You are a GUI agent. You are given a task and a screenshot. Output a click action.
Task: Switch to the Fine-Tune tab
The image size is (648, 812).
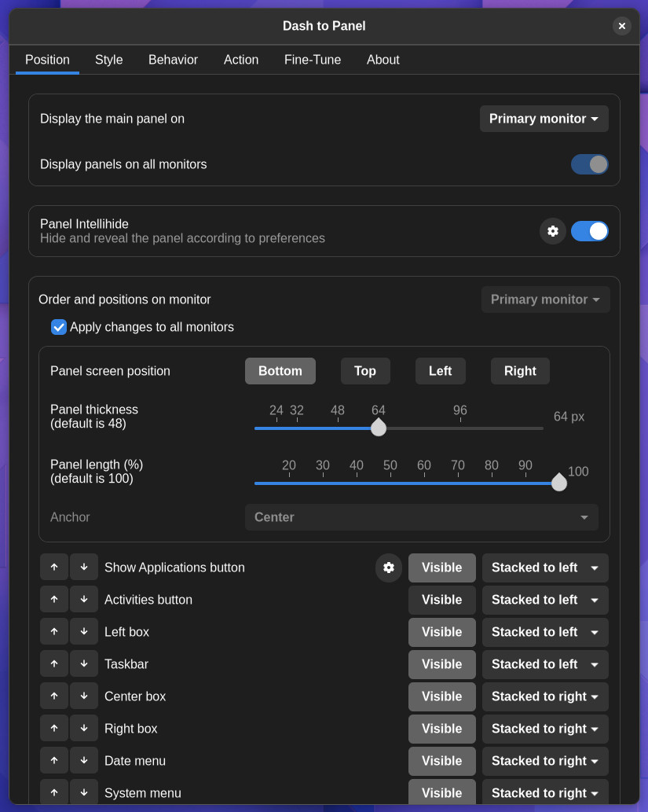312,60
